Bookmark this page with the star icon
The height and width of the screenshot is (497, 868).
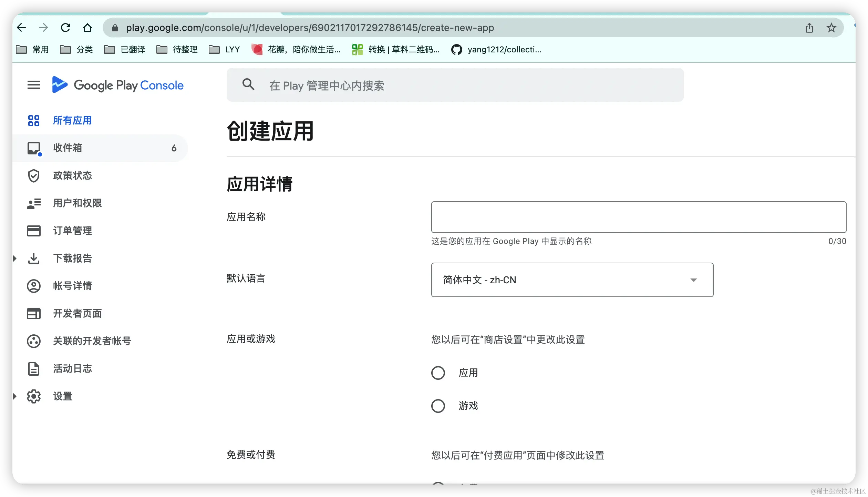(831, 28)
